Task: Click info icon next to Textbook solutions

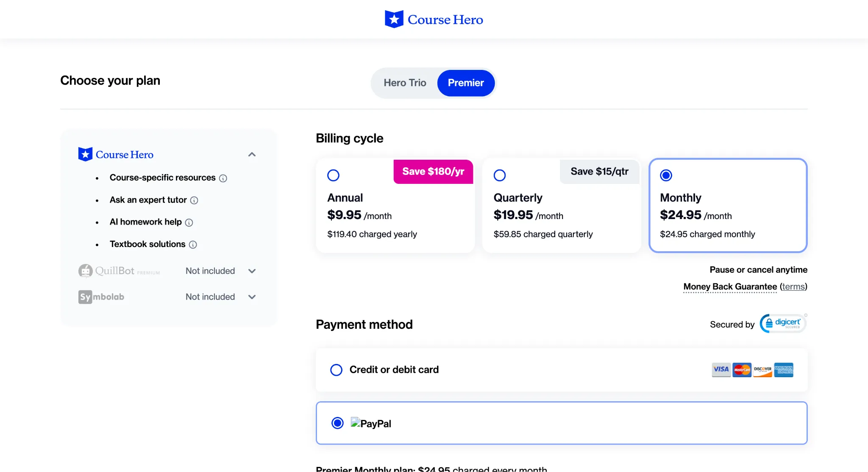Action: (x=193, y=244)
